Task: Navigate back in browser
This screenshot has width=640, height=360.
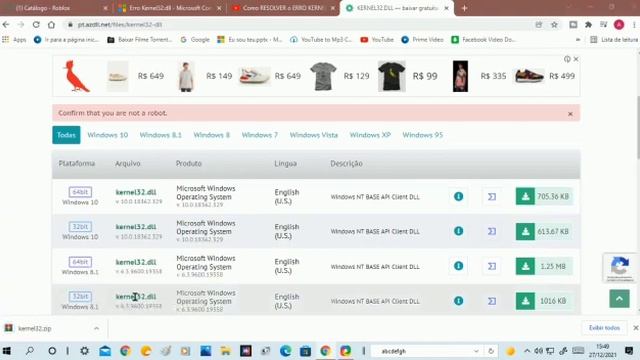Action: pos(6,24)
